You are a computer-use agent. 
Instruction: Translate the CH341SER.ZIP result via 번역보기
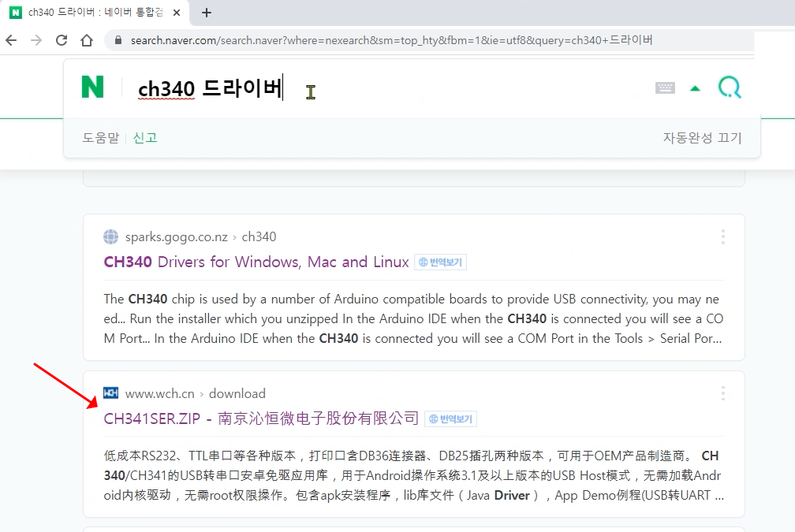pos(451,419)
